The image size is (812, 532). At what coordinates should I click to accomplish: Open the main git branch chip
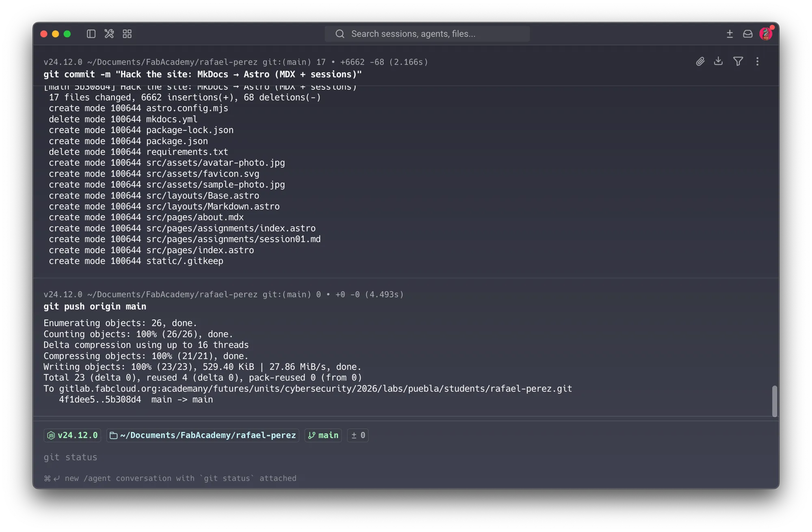[x=323, y=435]
